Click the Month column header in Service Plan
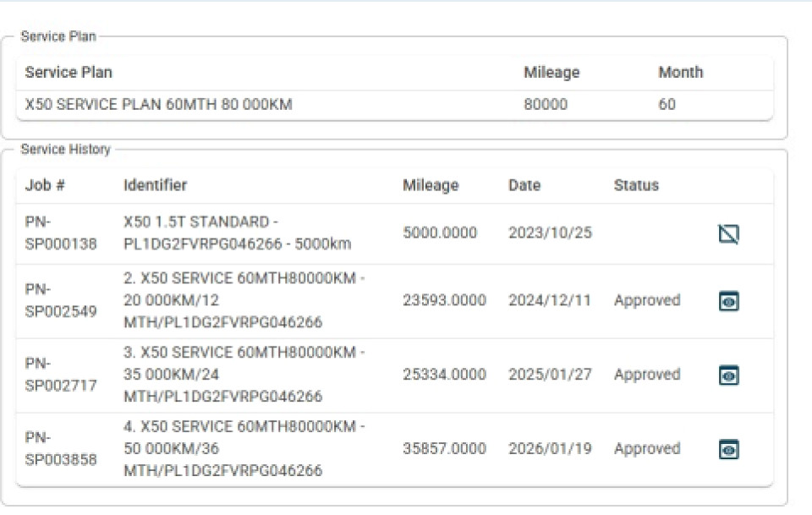The image size is (812, 515). coord(680,73)
